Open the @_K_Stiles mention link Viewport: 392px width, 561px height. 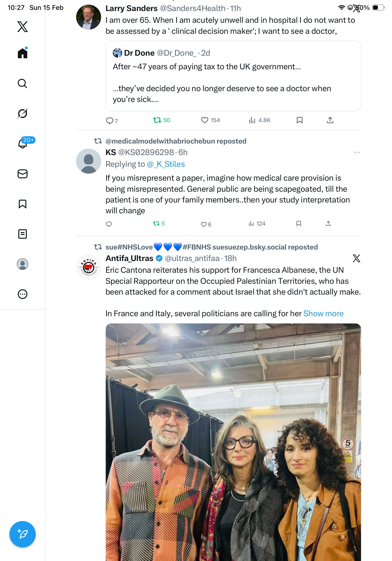(166, 164)
